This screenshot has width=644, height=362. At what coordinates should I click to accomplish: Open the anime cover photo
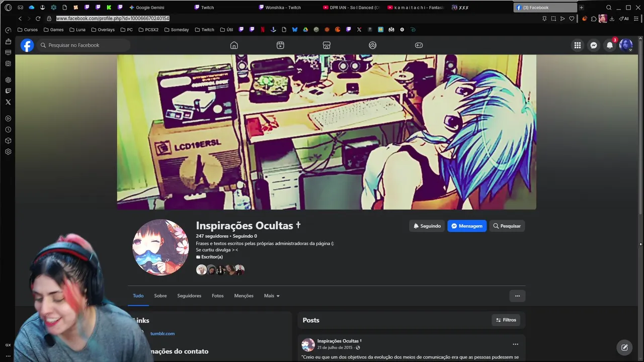point(327,132)
